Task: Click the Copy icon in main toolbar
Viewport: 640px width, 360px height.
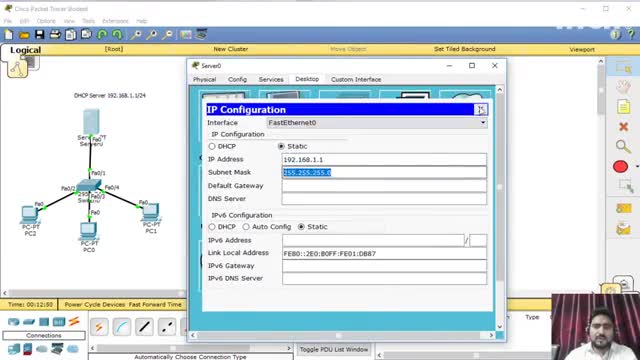Action: [x=71, y=35]
